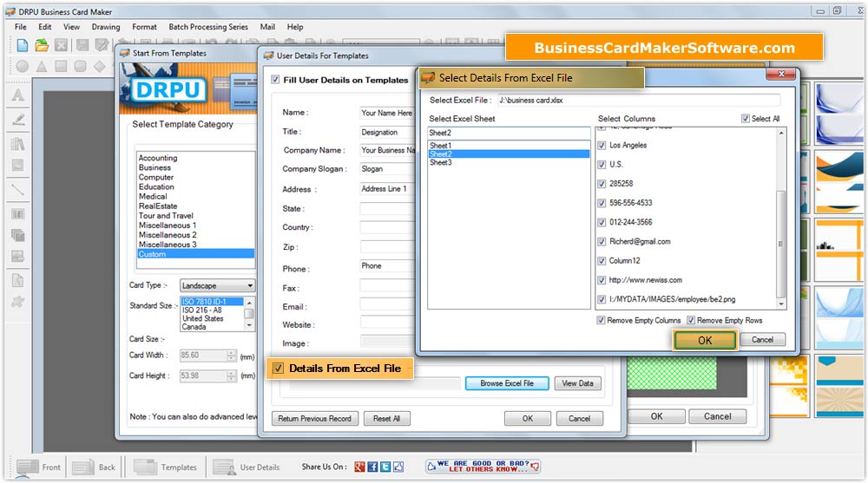Viewport: 868px width, 483px height.
Task: Open the image library books icon
Action: [x=17, y=144]
